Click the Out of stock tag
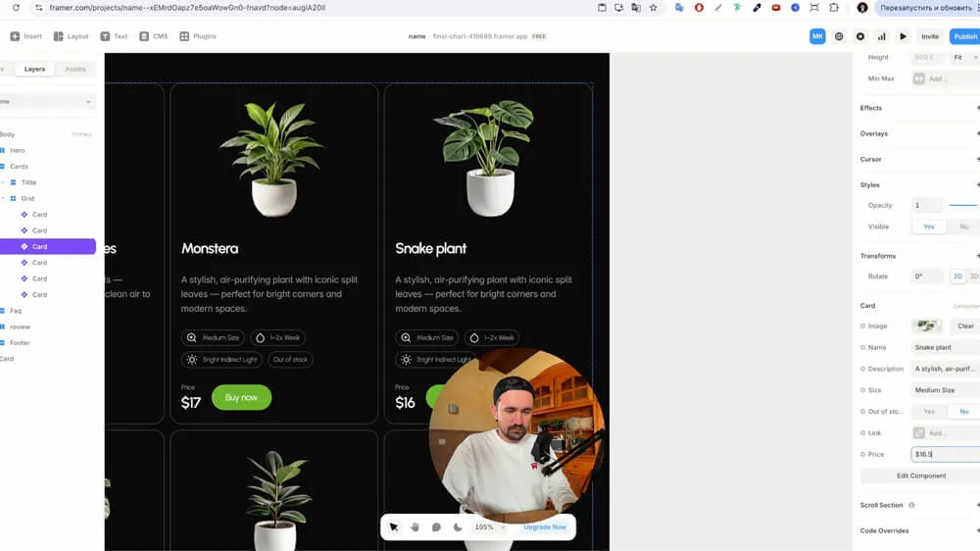The width and height of the screenshot is (980, 551). point(291,360)
